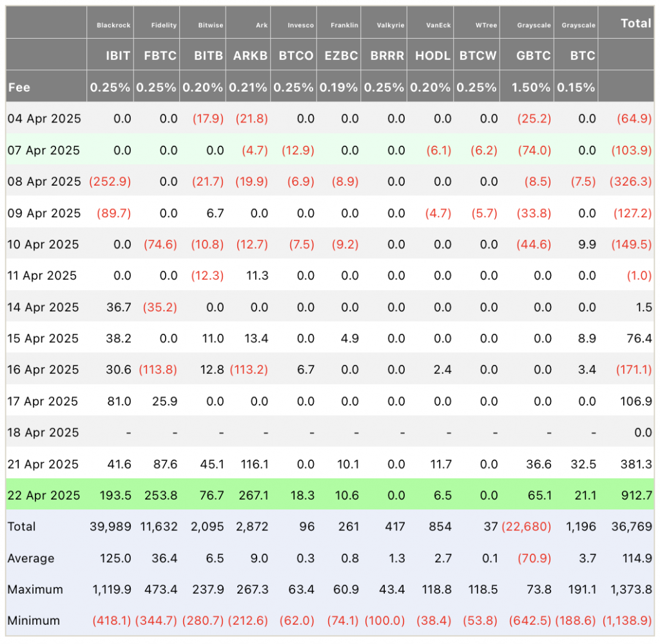Click the Invesco issuer label
The width and height of the screenshot is (660, 644).
click(x=301, y=25)
